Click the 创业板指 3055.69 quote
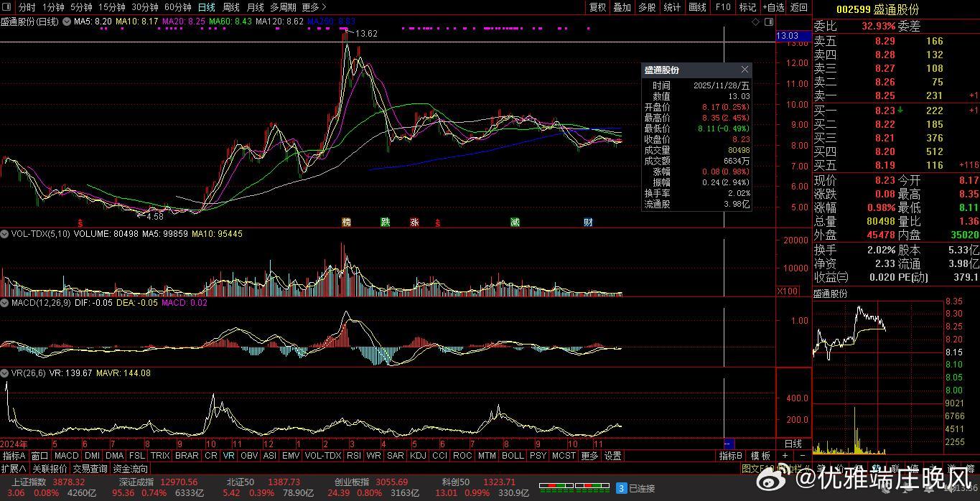This screenshot has height=501, width=980. coord(371,482)
